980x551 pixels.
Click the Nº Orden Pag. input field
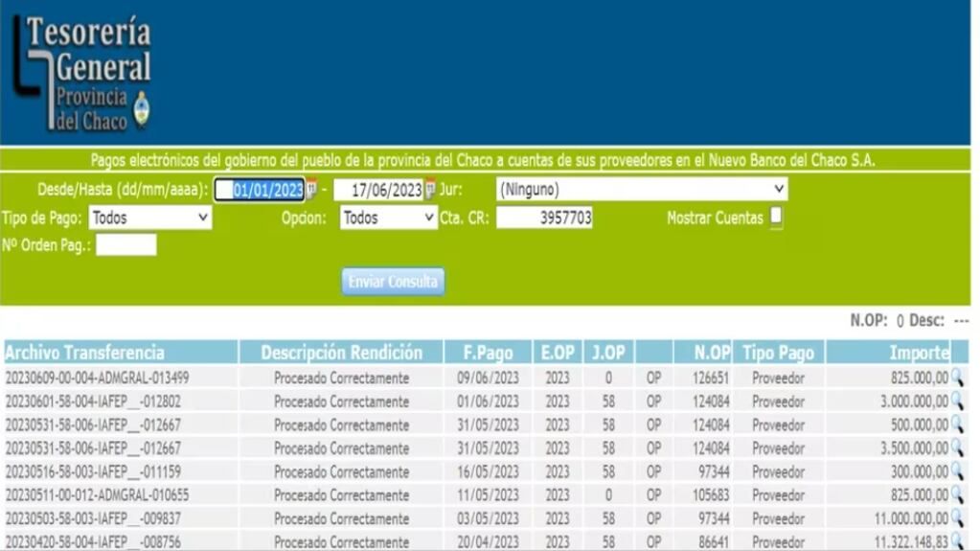tap(125, 245)
